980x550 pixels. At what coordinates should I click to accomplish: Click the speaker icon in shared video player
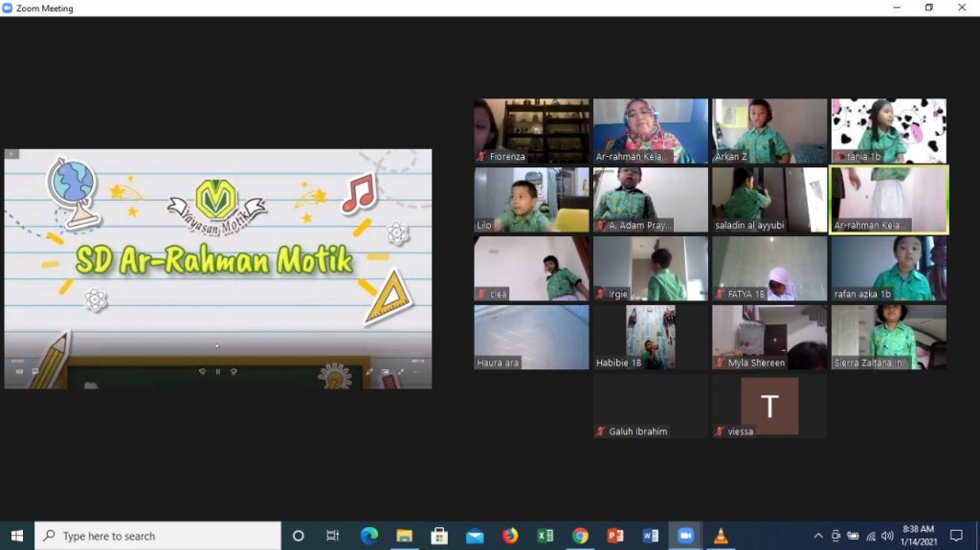(19, 371)
